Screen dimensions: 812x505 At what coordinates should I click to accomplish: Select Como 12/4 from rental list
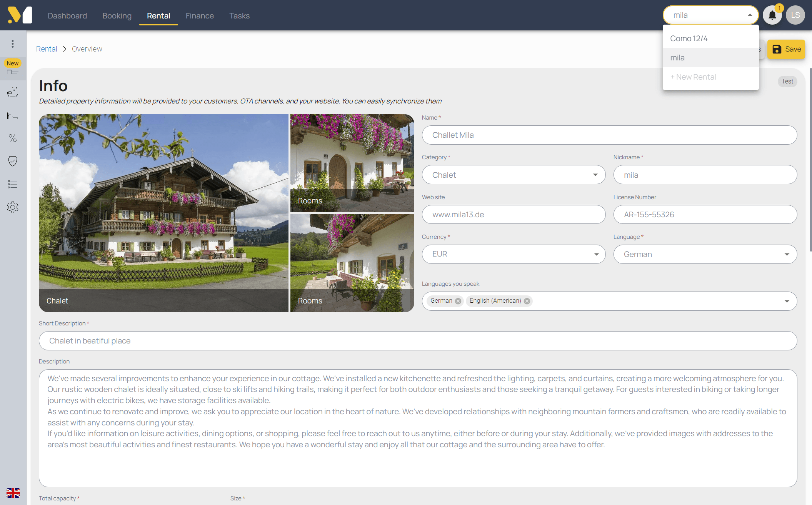click(689, 38)
